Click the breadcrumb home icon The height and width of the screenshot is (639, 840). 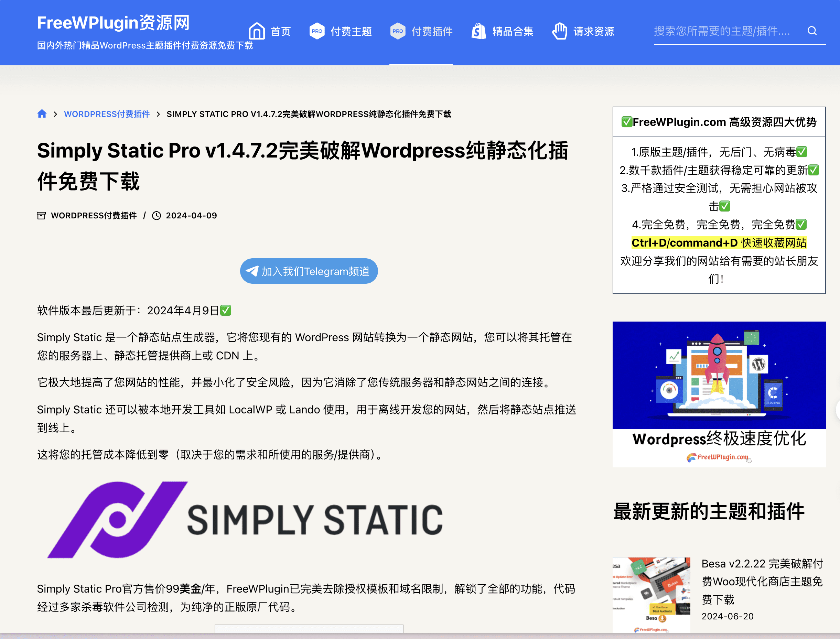pos(42,114)
